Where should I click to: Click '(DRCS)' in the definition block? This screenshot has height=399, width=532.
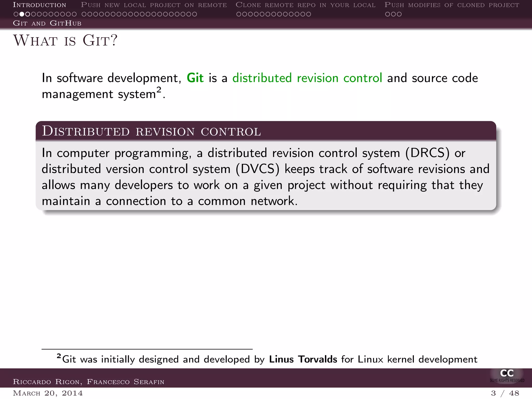[427, 153]
